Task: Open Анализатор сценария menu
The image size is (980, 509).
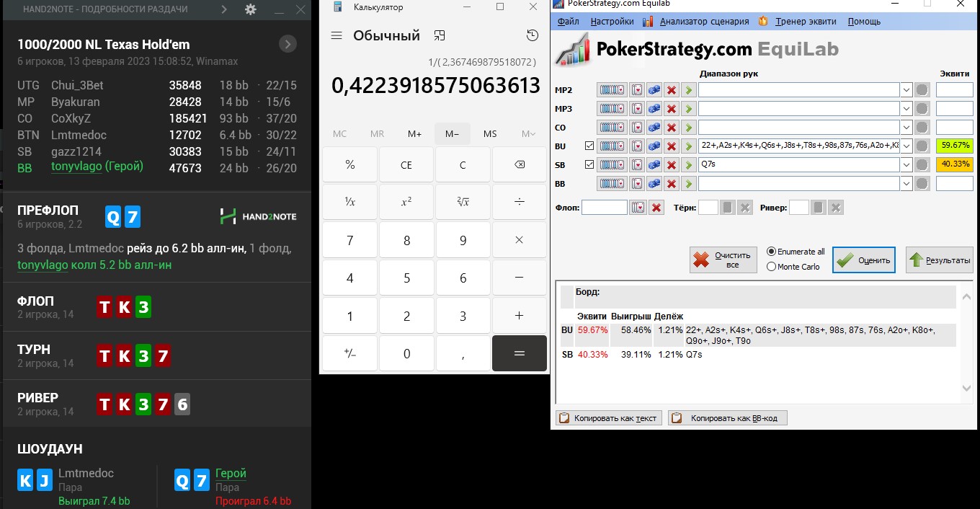Action: pos(704,22)
